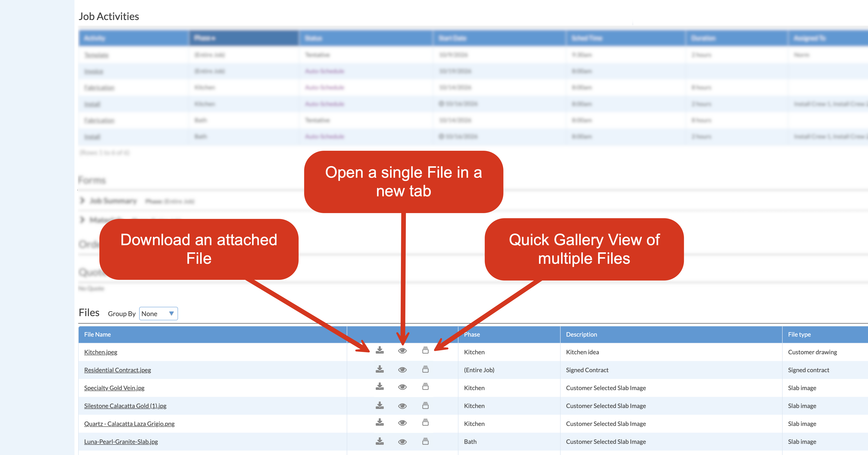
Task: Open the gallery icon on the Silestone Calacatta Gold row
Action: coord(426,405)
